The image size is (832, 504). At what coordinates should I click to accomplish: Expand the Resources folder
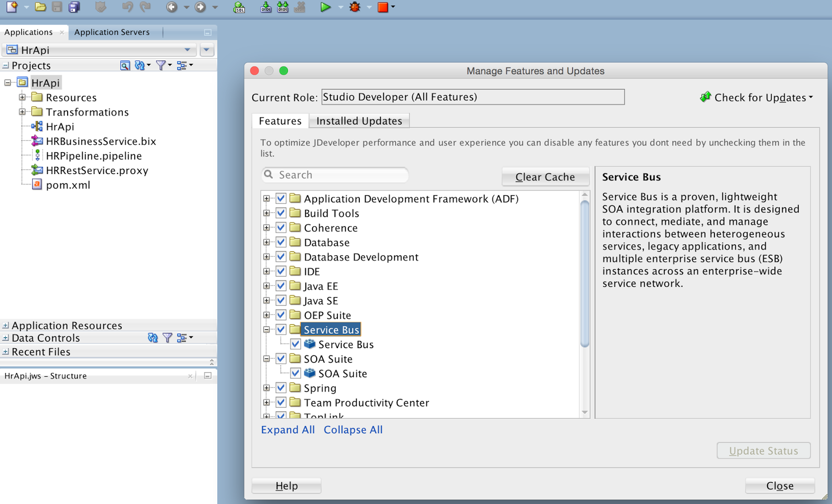click(x=22, y=97)
